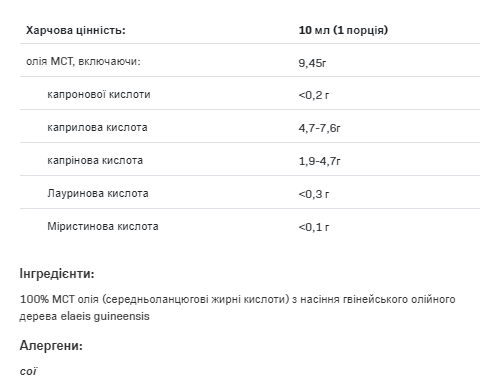Screen dimensions: 480x390
Task: Click the 'Міристинова кислота' row label
Action: click(x=103, y=227)
